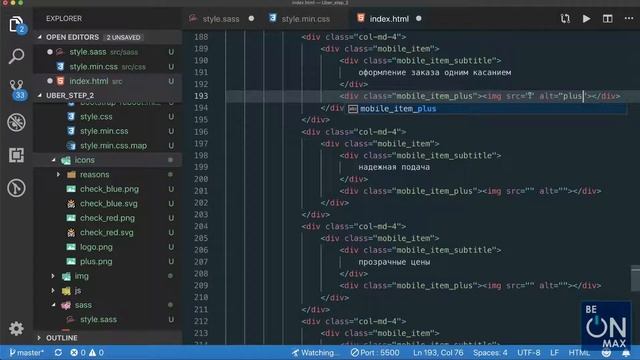The height and width of the screenshot is (360, 640).
Task: Open the Debug view icon
Action: tap(16, 122)
